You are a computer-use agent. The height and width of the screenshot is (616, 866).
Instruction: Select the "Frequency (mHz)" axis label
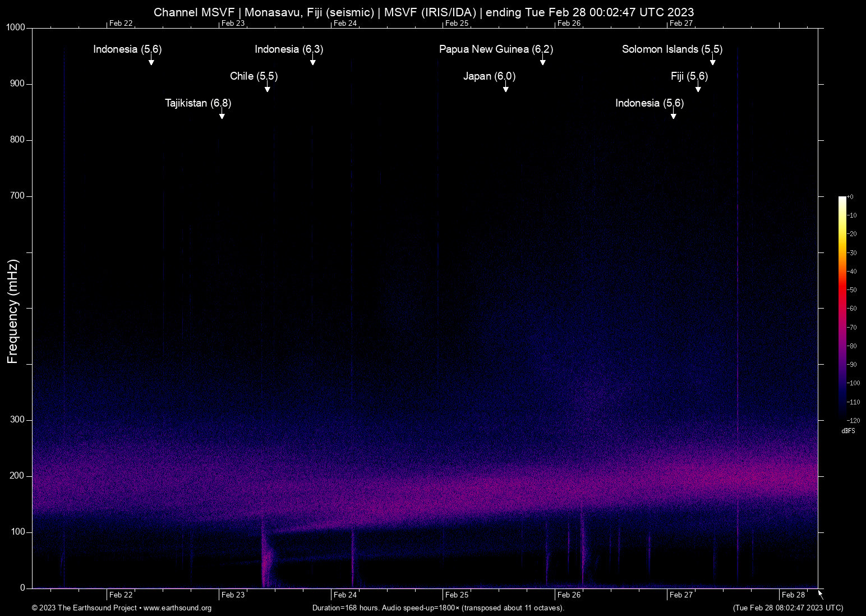tap(13, 311)
